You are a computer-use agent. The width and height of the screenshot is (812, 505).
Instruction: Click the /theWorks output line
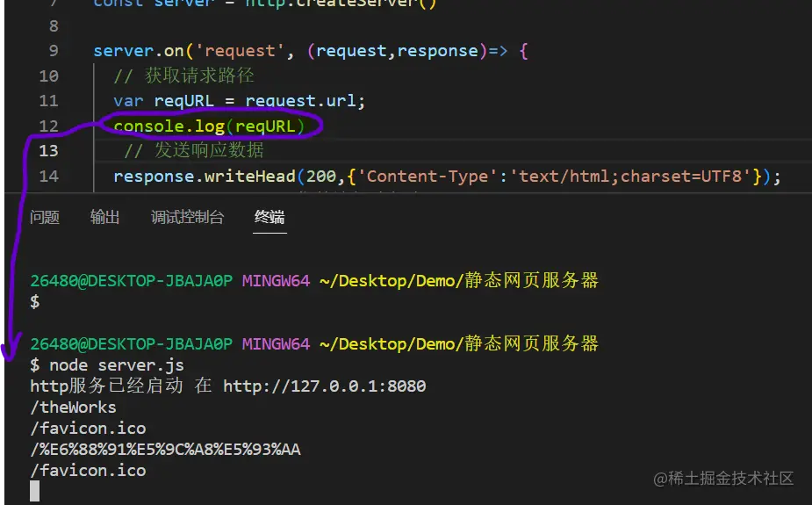point(73,407)
